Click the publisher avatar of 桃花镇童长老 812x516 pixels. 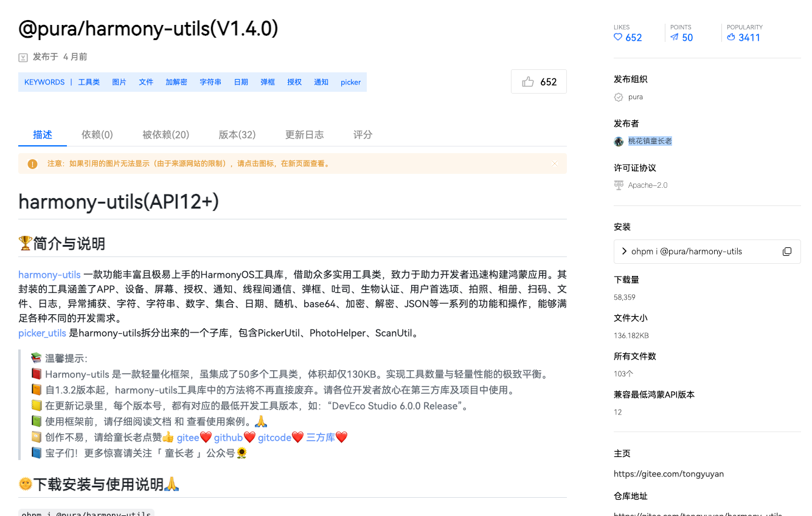click(619, 142)
